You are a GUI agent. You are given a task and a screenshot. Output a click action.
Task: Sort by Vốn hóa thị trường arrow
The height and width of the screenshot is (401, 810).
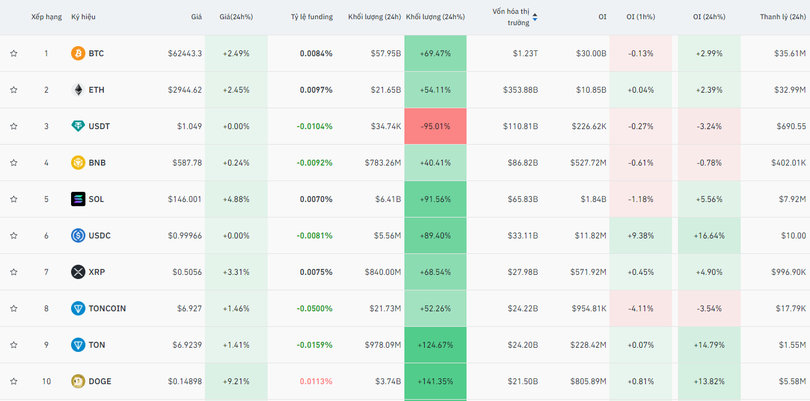(x=535, y=17)
